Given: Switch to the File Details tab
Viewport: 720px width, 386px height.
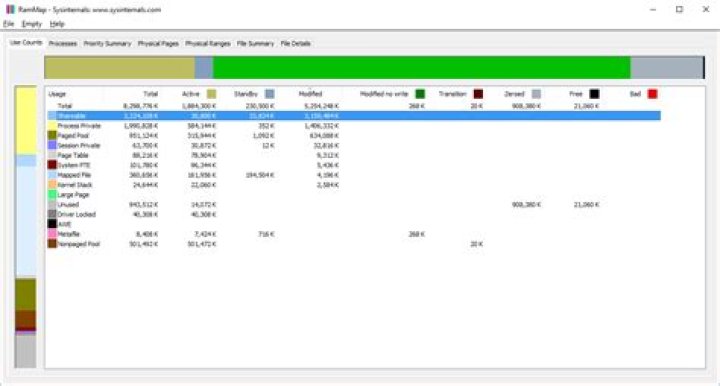Looking at the screenshot, I should click(x=295, y=44).
